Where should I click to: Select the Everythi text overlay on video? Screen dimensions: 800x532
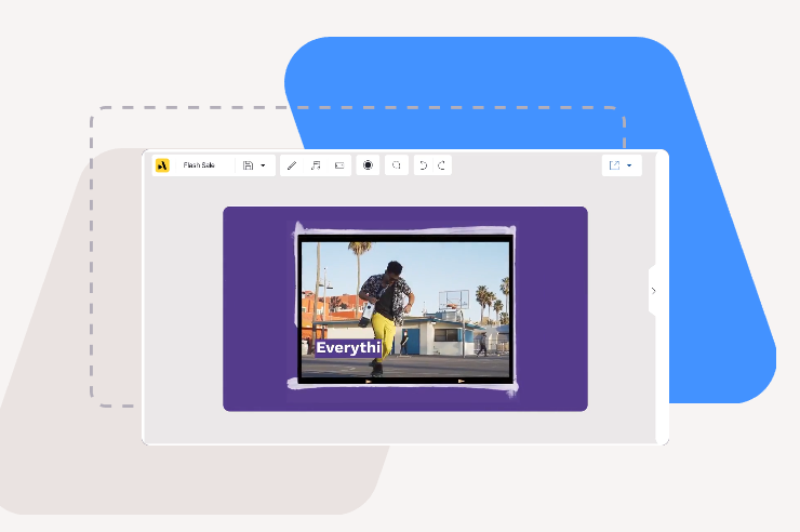[x=348, y=348]
